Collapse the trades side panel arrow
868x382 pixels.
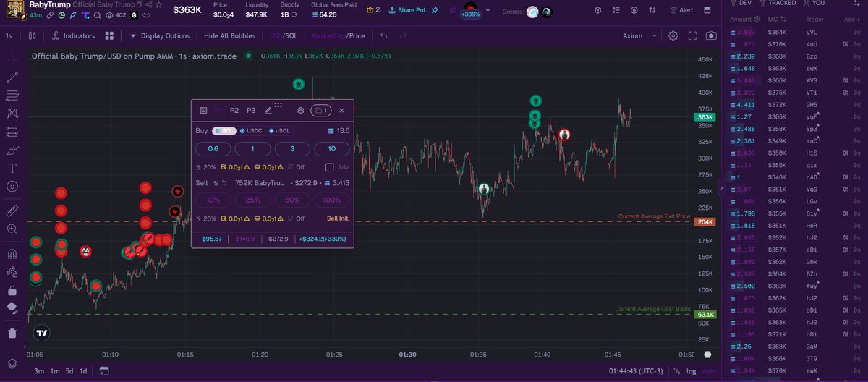(x=720, y=189)
